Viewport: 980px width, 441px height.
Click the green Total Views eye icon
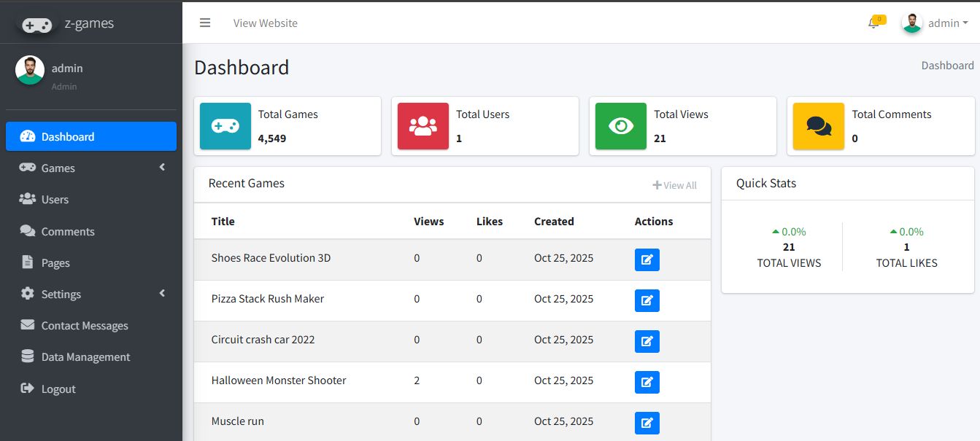(x=621, y=126)
